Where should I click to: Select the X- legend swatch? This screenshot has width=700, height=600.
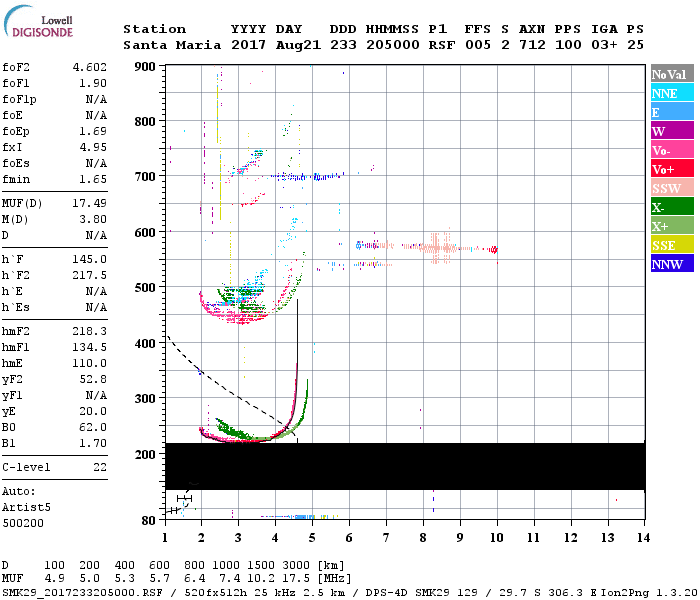pos(672,207)
